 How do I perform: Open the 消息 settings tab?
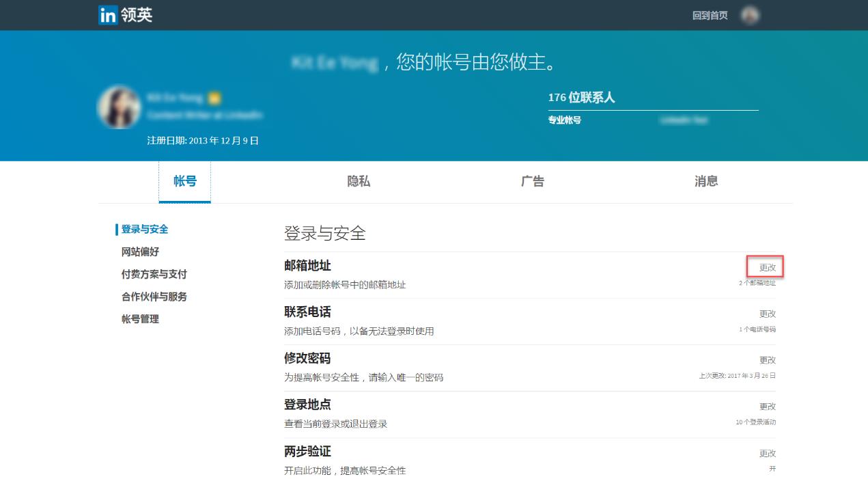tap(705, 181)
